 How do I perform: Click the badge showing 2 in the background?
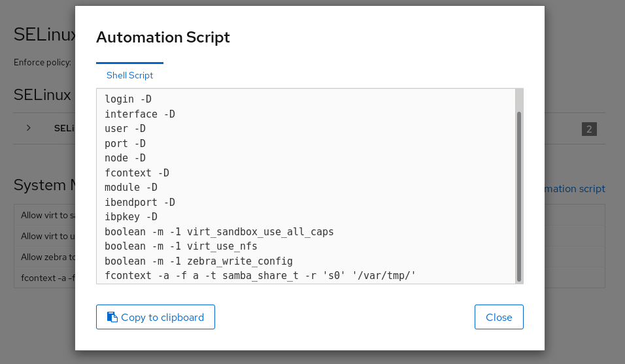pyautogui.click(x=589, y=129)
